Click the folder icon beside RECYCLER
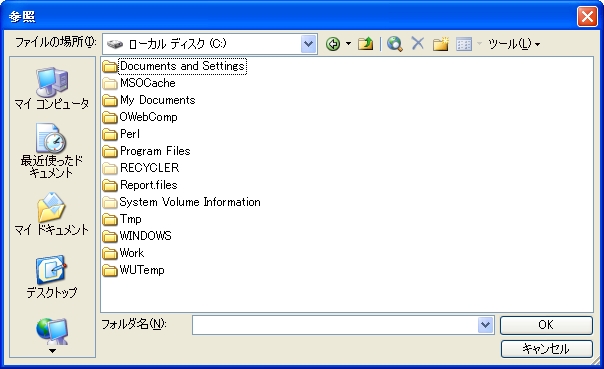The width and height of the screenshot is (604, 369). pyautogui.click(x=110, y=168)
